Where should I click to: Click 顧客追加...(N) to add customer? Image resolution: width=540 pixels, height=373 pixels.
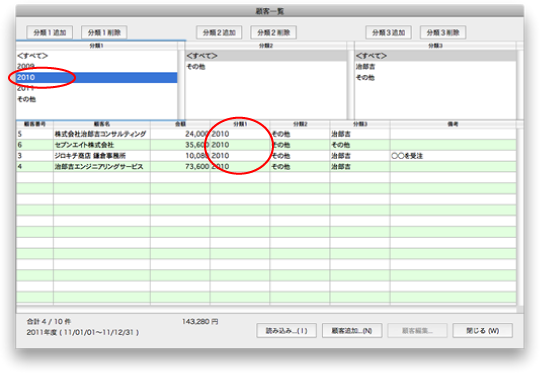coord(352,331)
